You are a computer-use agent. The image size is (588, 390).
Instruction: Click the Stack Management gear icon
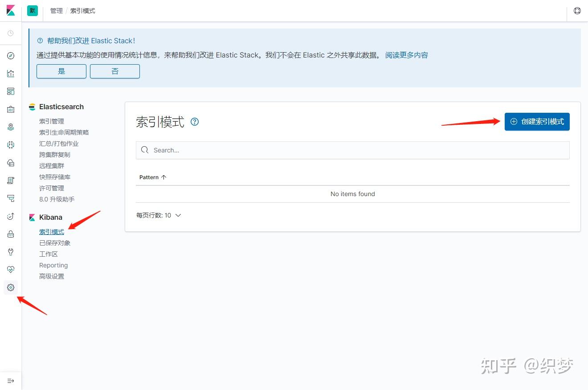pyautogui.click(x=11, y=287)
